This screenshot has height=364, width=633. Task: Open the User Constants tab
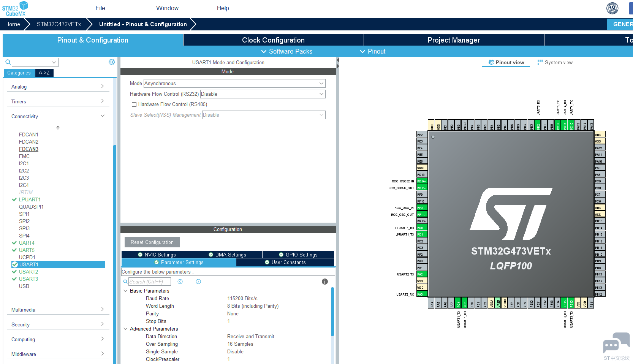click(x=285, y=262)
